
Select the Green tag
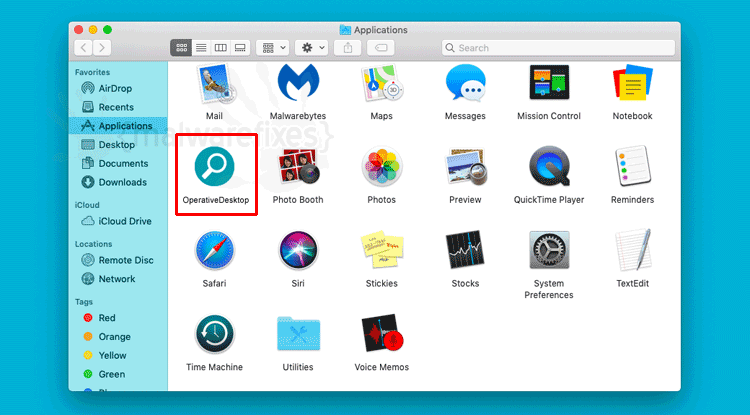pos(118,374)
